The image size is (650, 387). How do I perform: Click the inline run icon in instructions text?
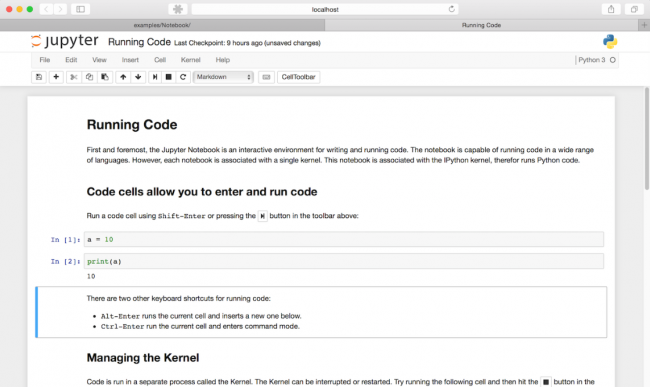point(262,216)
